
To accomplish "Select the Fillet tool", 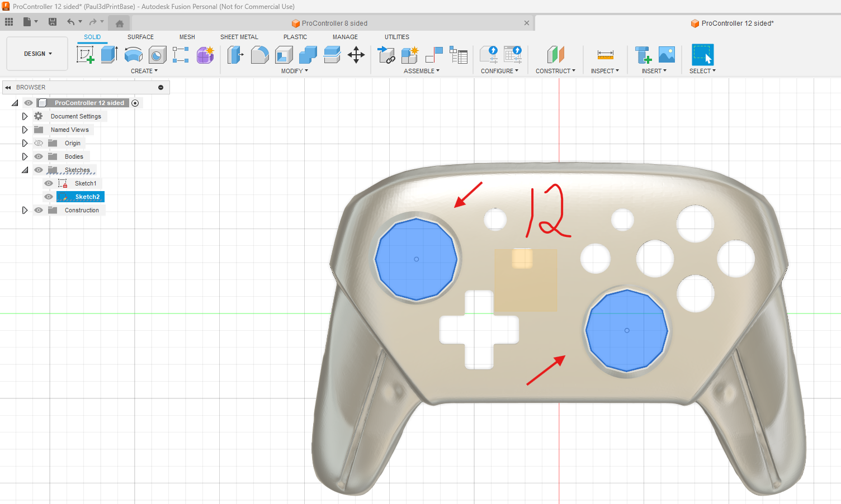I will (259, 55).
